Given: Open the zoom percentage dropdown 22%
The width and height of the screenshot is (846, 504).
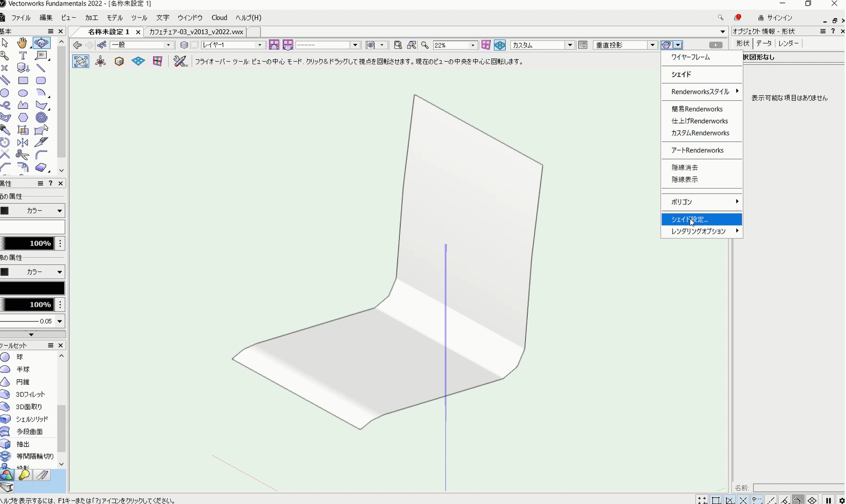Looking at the screenshot, I should (x=454, y=45).
